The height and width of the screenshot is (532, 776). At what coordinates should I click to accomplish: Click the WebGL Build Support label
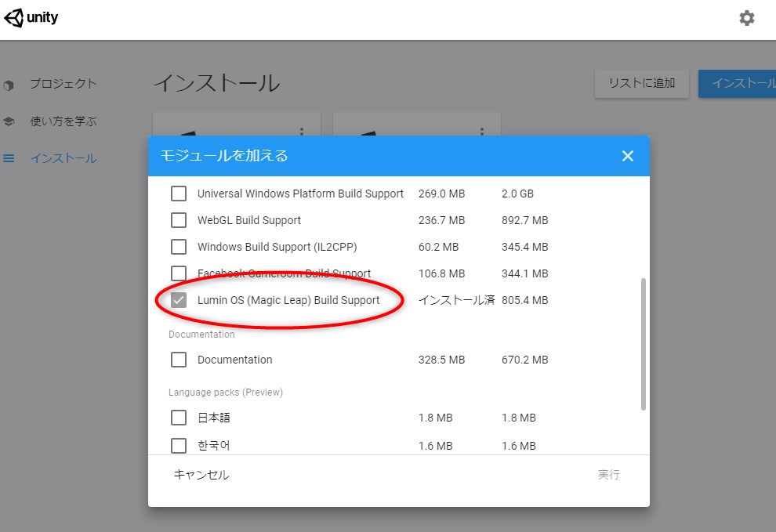pyautogui.click(x=249, y=220)
